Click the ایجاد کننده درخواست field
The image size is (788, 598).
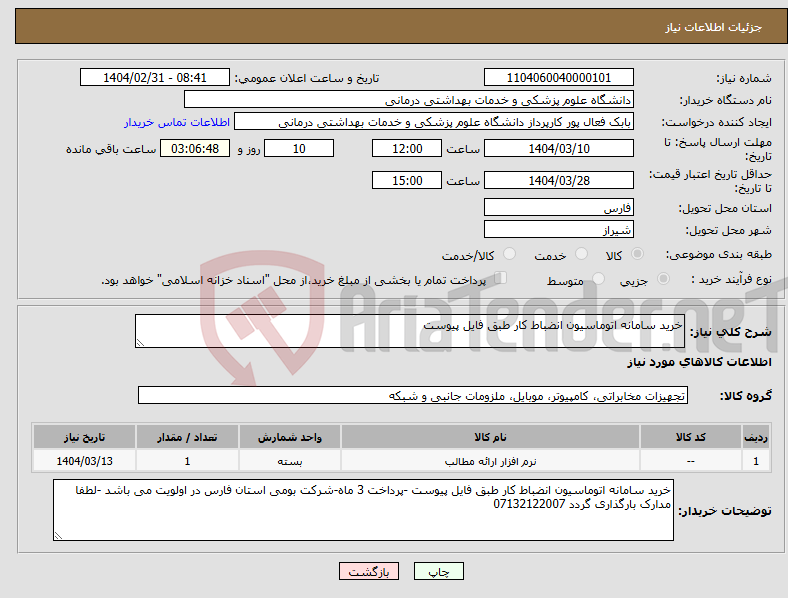pyautogui.click(x=434, y=122)
